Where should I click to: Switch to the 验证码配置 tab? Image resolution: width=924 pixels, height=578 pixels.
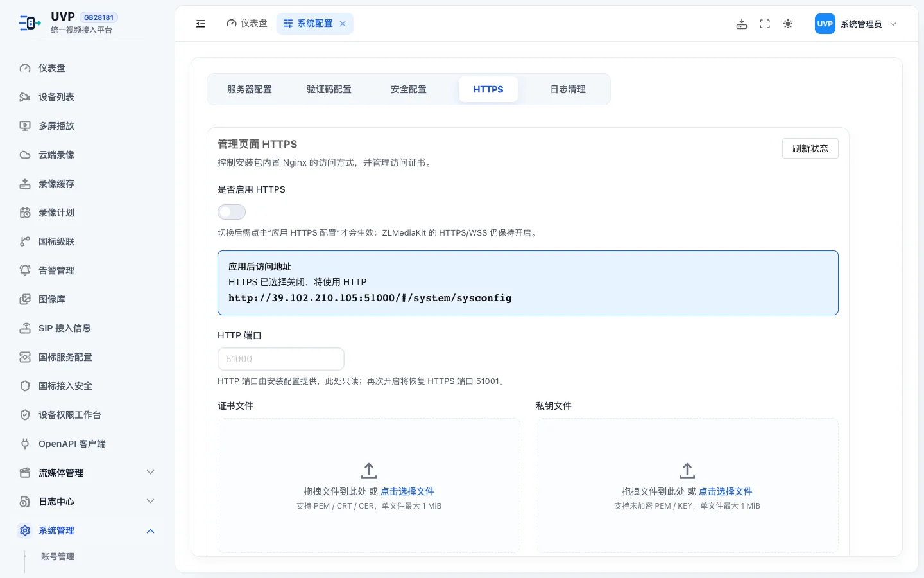[329, 89]
